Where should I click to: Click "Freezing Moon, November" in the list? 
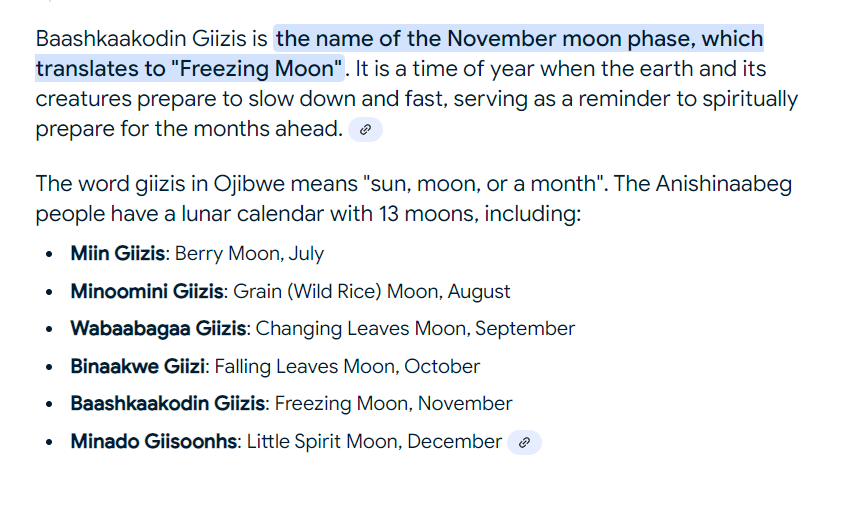click(393, 404)
